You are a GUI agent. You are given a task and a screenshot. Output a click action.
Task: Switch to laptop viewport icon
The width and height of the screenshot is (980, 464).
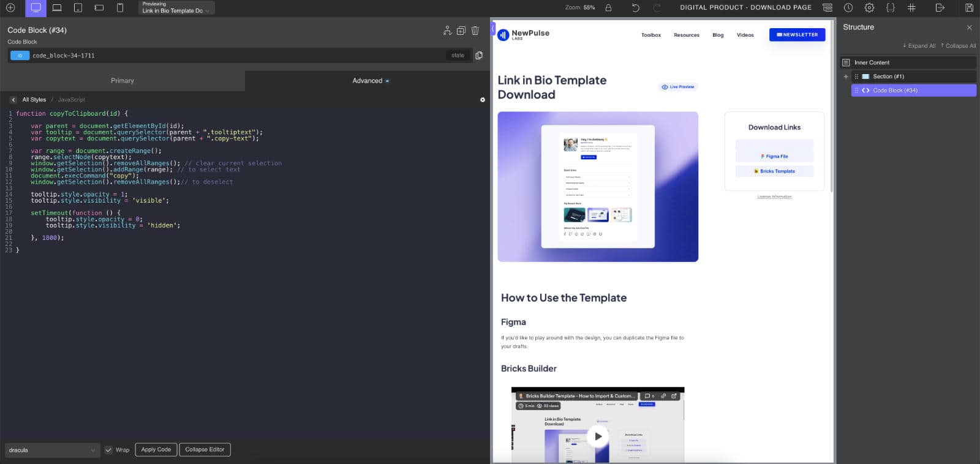click(x=57, y=8)
